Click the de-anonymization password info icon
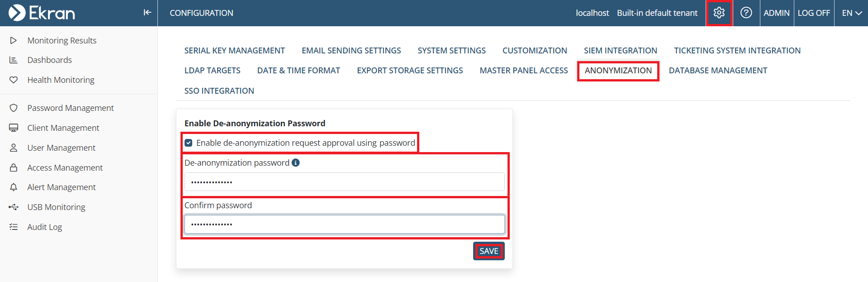Viewport: 868px width, 282px height. [x=296, y=163]
